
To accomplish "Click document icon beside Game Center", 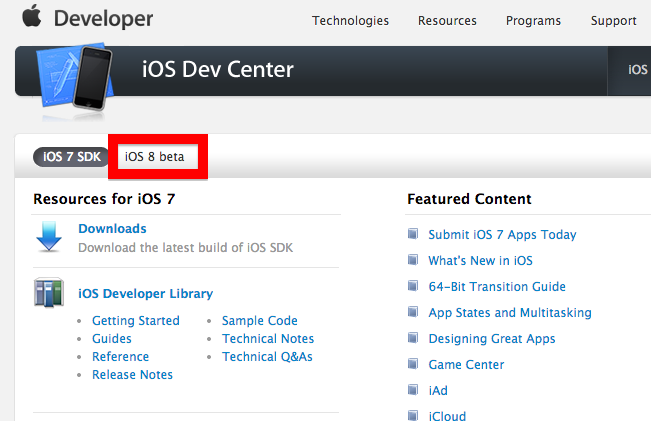I will point(413,364).
